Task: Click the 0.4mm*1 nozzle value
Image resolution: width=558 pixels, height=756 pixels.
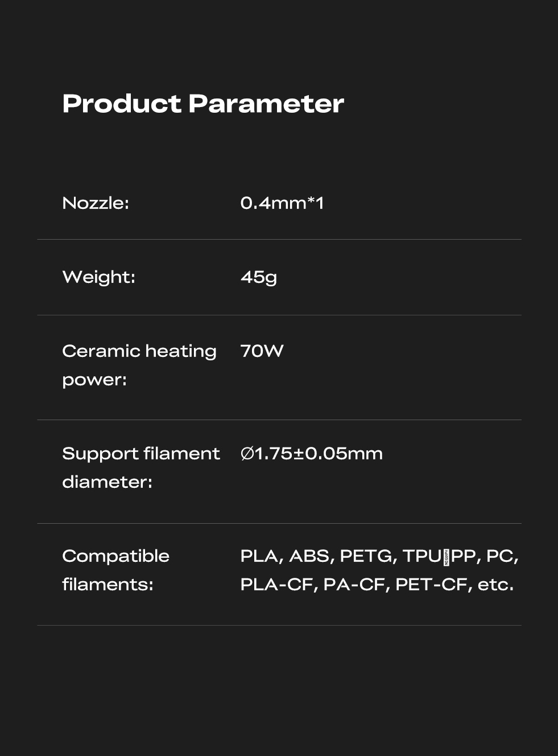Action: 282,203
